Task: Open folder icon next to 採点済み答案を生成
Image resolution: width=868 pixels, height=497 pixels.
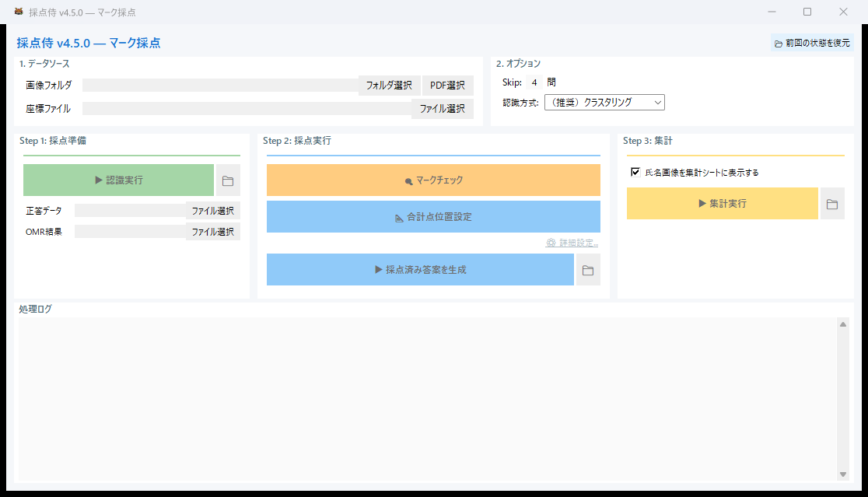Action: click(x=589, y=269)
